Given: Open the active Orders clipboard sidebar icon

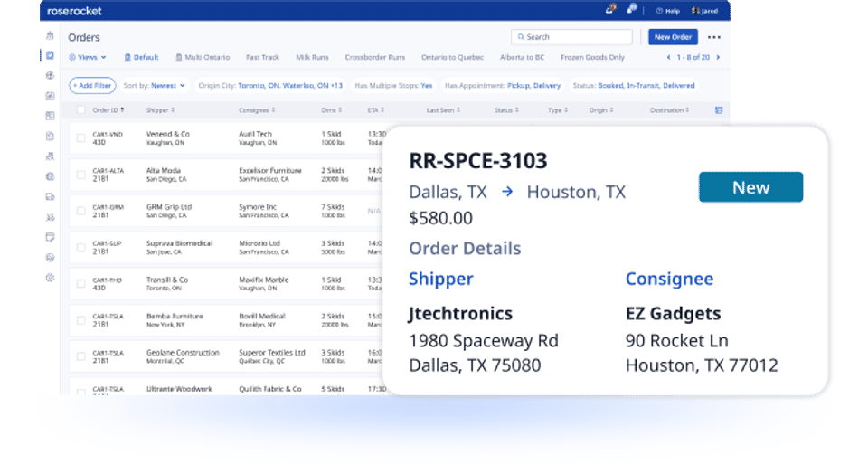Looking at the screenshot, I should coord(50,55).
